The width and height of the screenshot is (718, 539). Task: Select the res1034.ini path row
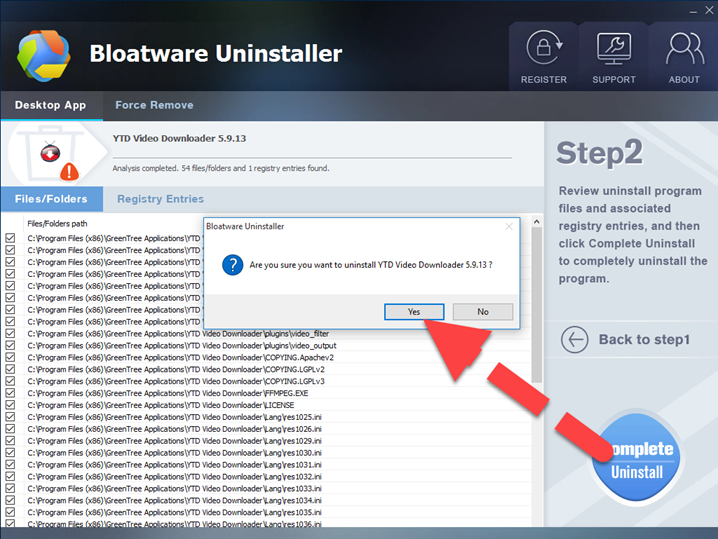point(174,500)
